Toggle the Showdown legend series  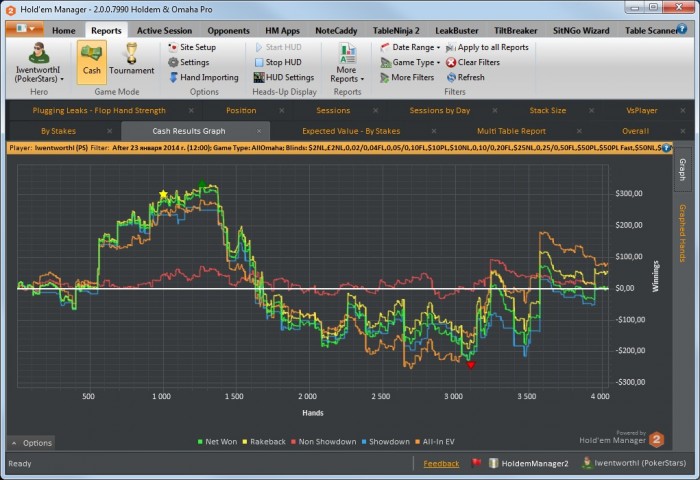tap(386, 442)
